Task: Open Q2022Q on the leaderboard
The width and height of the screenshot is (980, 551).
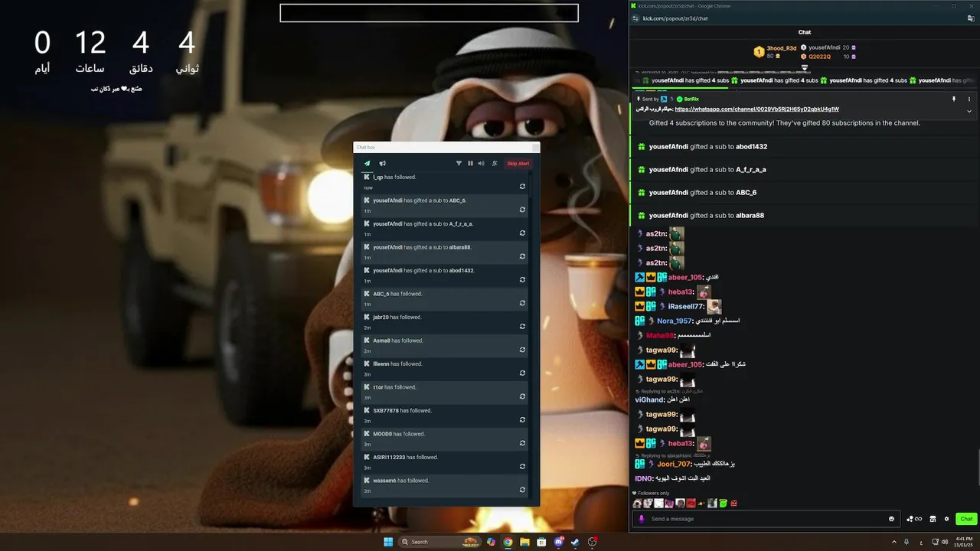Action: 820,57
